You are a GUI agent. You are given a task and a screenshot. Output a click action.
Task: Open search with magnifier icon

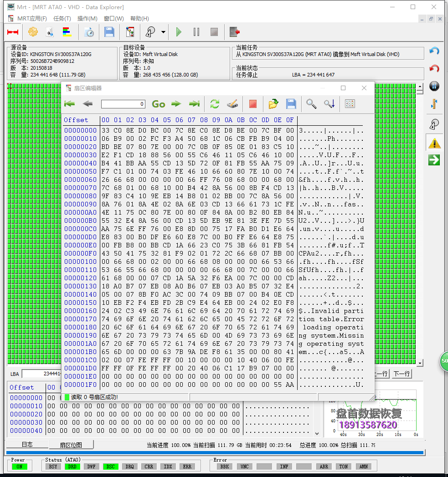(311, 104)
